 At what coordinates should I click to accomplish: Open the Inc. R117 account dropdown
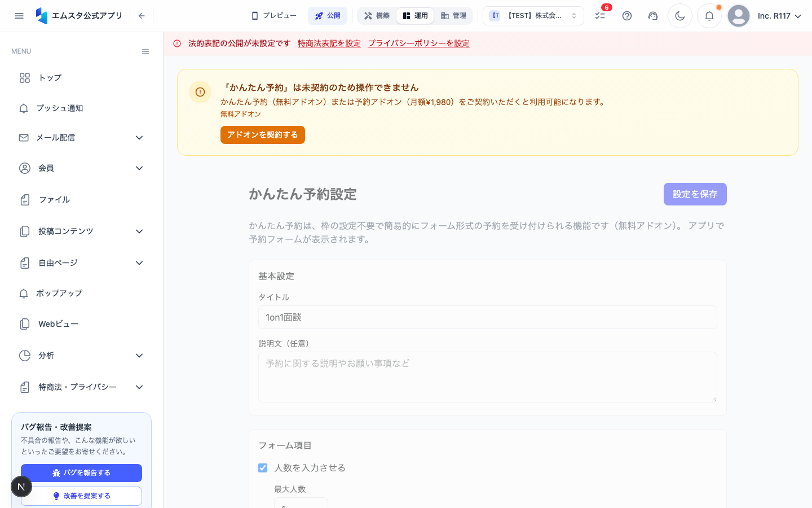click(779, 16)
